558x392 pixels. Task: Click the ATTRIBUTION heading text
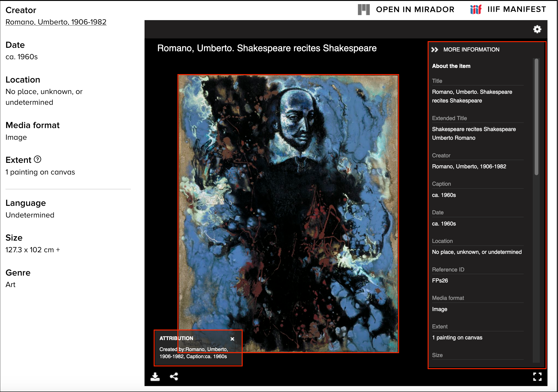[x=177, y=338]
